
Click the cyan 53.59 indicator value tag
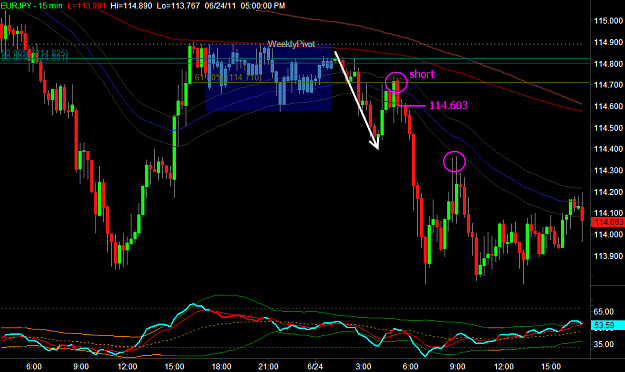click(x=608, y=325)
